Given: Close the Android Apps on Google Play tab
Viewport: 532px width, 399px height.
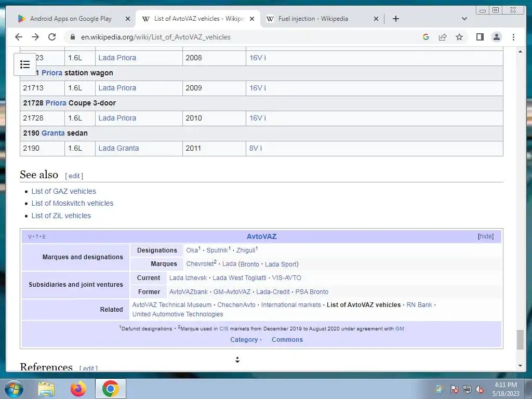Looking at the screenshot, I should point(128,19).
